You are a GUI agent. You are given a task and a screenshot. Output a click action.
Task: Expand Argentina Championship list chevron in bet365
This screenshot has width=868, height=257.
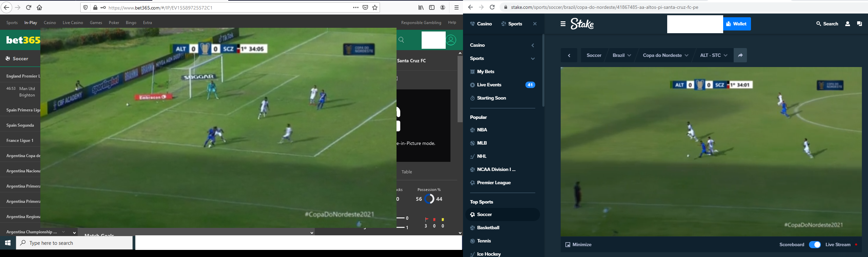tap(63, 232)
